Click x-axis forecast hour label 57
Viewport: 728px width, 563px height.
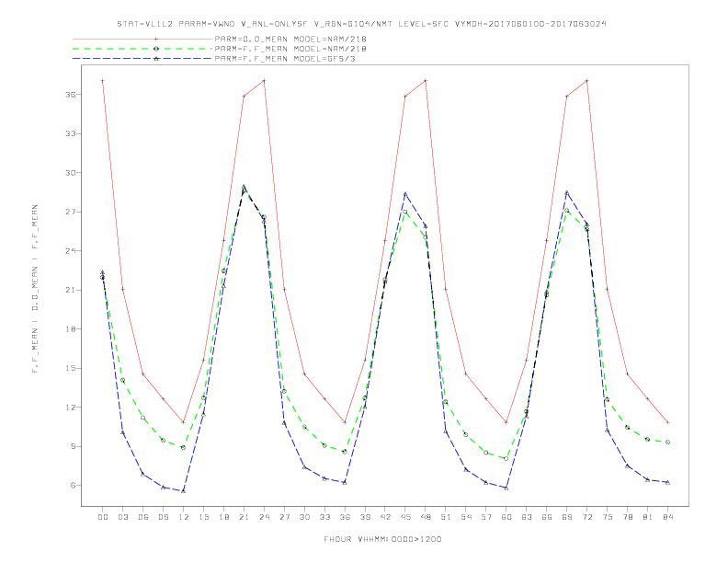pos(486,517)
